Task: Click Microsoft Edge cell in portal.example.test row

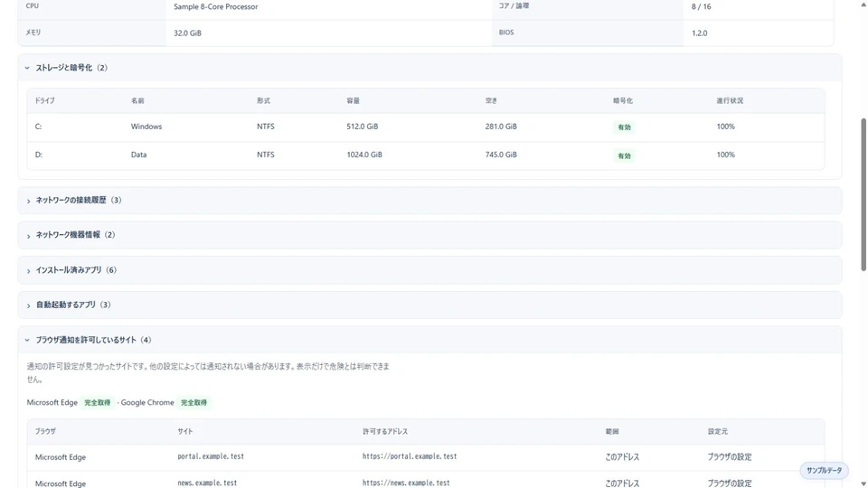Action: (x=61, y=457)
